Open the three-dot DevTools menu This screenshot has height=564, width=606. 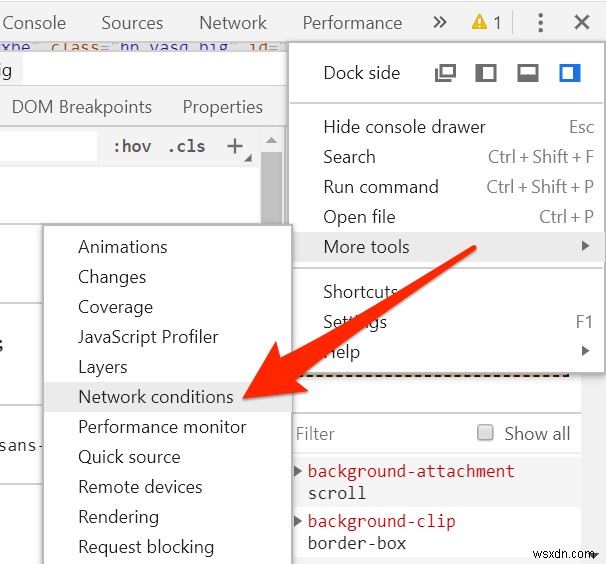click(540, 23)
